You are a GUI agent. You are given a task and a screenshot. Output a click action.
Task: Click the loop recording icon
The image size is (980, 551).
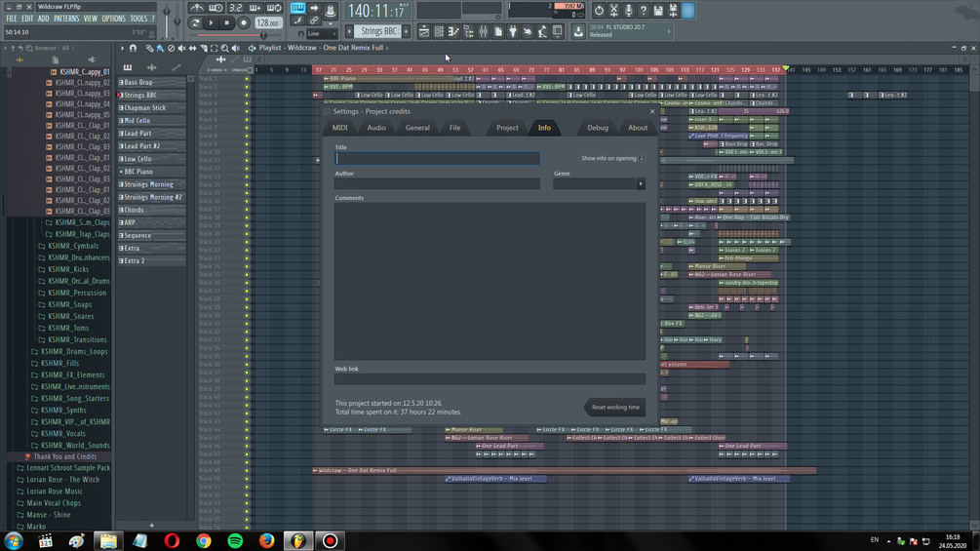click(274, 8)
